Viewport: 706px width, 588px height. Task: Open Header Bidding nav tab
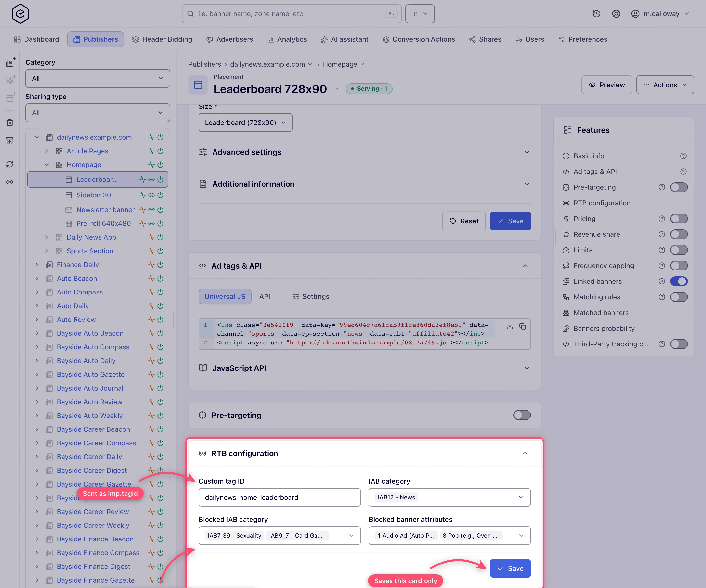click(162, 39)
